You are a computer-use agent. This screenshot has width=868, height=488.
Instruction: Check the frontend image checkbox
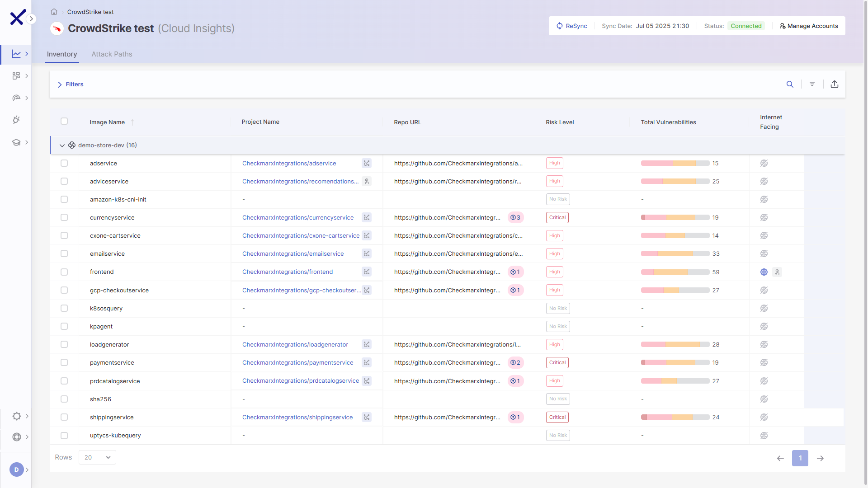[64, 272]
